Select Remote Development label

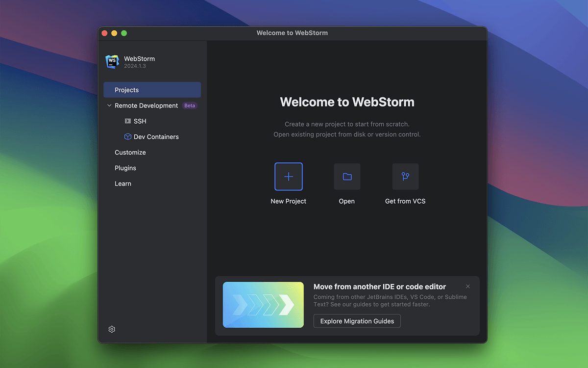tap(146, 105)
